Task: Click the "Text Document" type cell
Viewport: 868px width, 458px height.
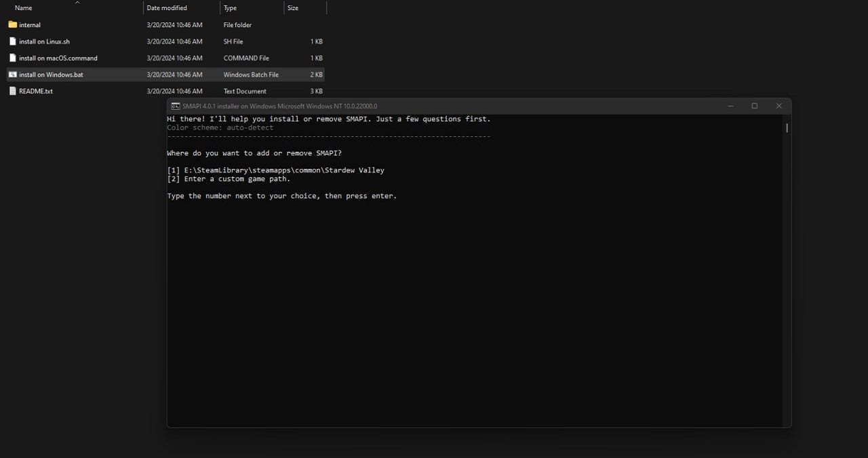Action: coord(245,91)
